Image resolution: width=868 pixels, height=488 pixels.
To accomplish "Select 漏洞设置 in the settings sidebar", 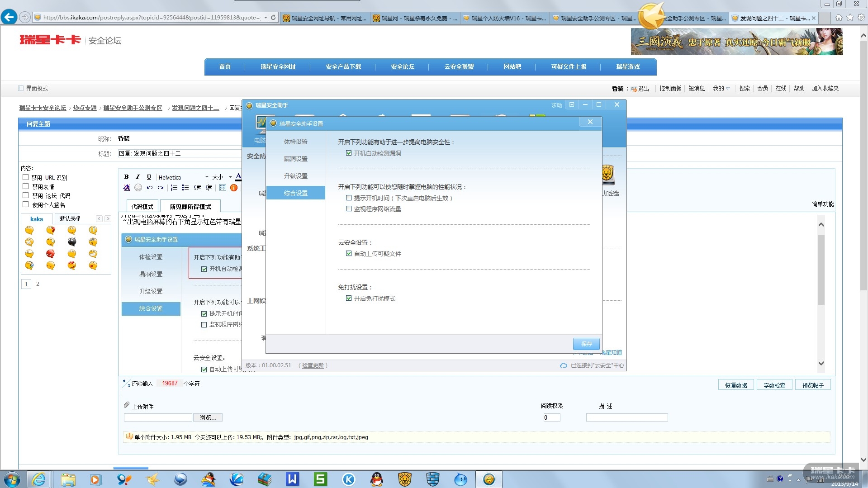I will [x=295, y=159].
